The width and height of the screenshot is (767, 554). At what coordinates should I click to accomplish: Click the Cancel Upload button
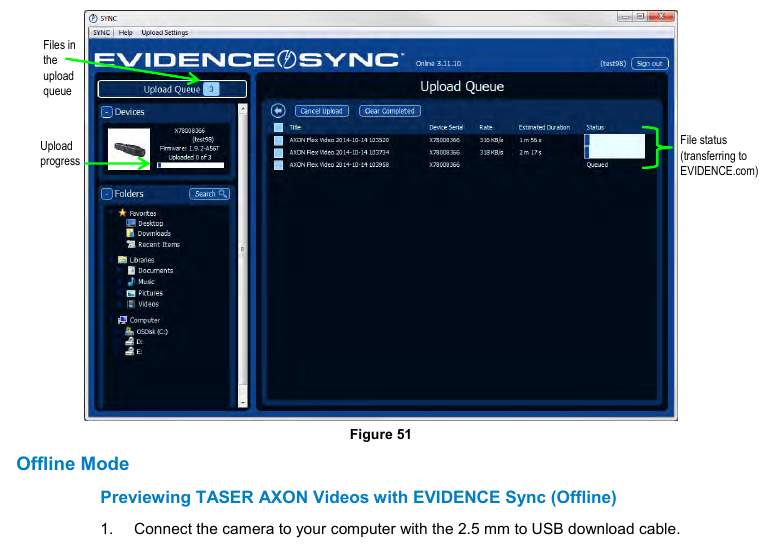pos(321,111)
